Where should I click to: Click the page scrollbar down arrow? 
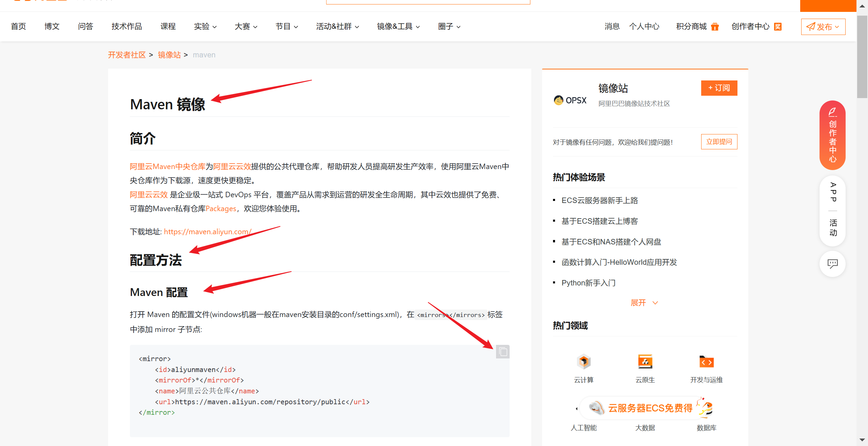pyautogui.click(x=862, y=440)
